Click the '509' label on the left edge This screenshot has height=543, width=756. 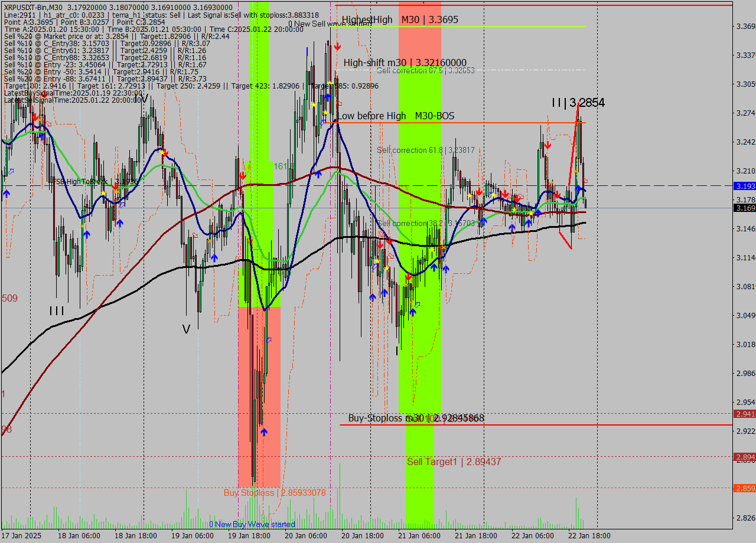click(x=9, y=299)
